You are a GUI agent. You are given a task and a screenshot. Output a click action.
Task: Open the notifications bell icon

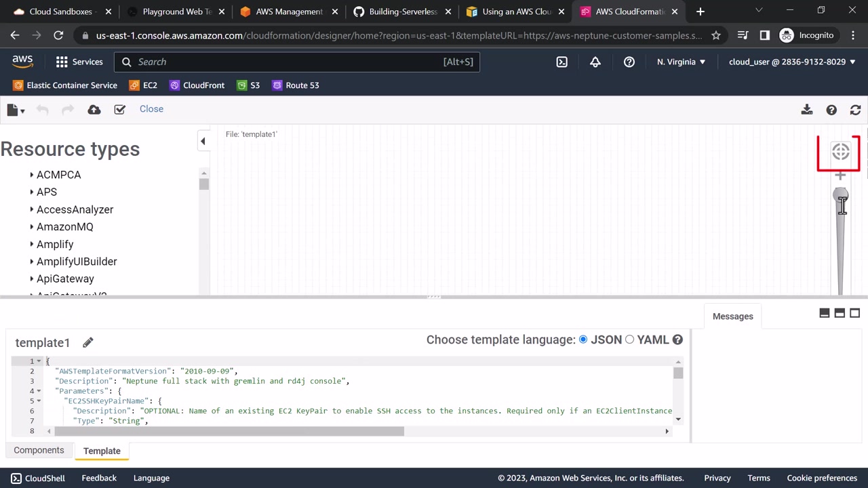[595, 62]
